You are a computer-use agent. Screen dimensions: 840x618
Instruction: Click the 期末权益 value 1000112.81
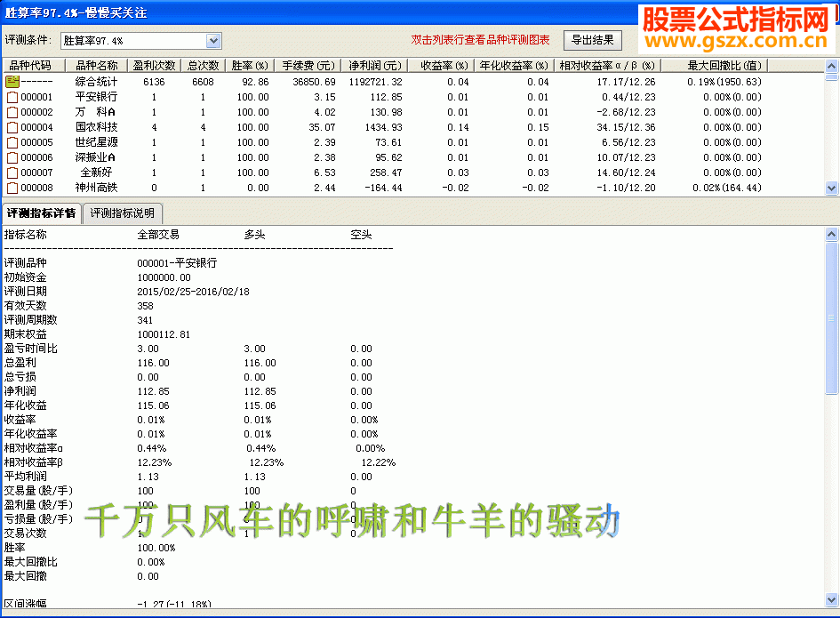[164, 334]
